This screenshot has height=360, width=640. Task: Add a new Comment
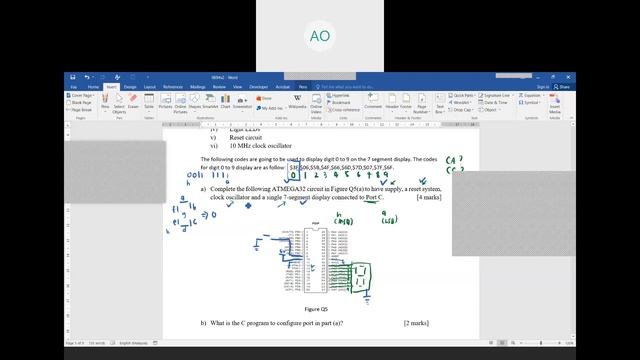373,101
